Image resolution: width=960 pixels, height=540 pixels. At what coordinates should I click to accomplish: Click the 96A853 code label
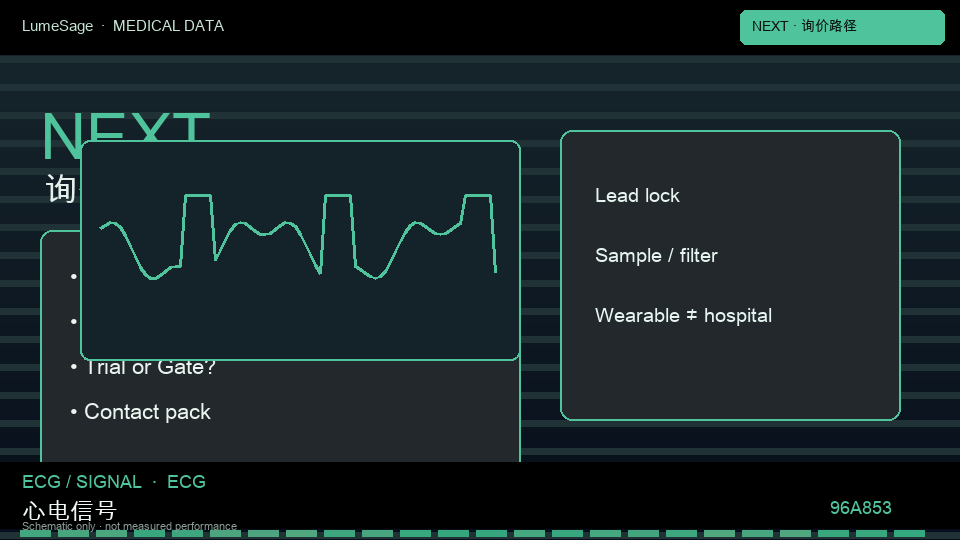[x=860, y=508]
